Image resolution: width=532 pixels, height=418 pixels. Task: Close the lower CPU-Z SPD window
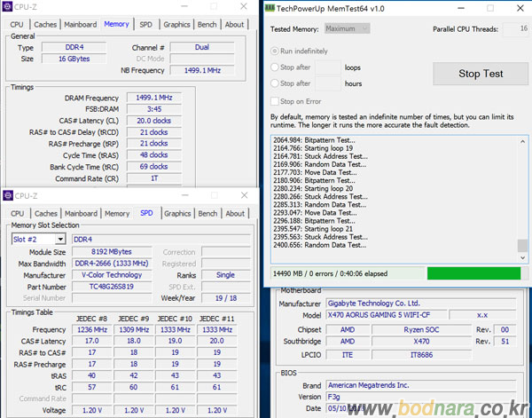pos(245,195)
